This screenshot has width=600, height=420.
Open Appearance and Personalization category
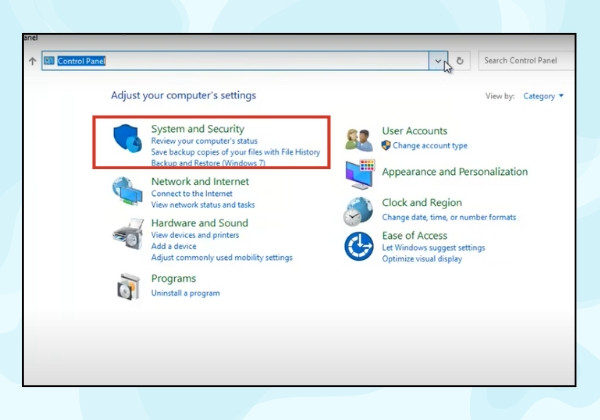(455, 172)
